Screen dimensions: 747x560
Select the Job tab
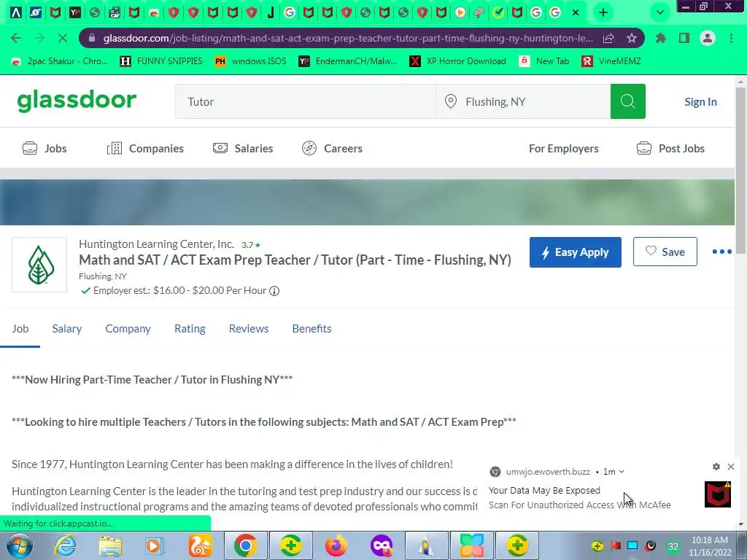coord(20,329)
